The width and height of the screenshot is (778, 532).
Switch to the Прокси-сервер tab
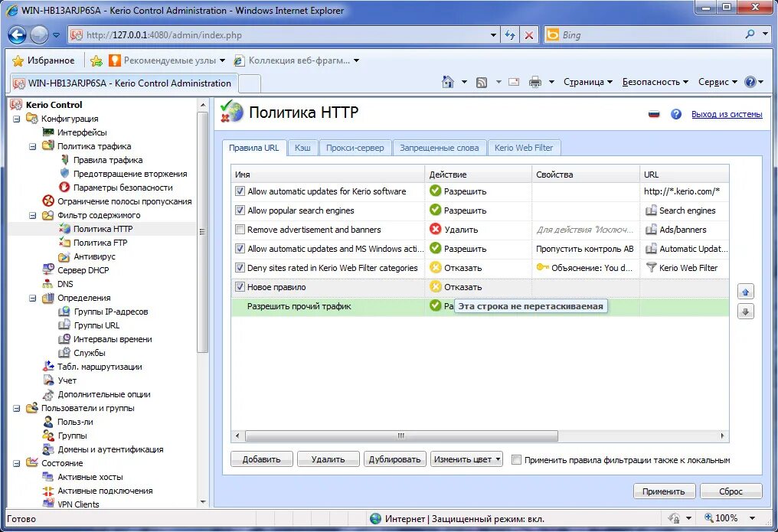(355, 148)
